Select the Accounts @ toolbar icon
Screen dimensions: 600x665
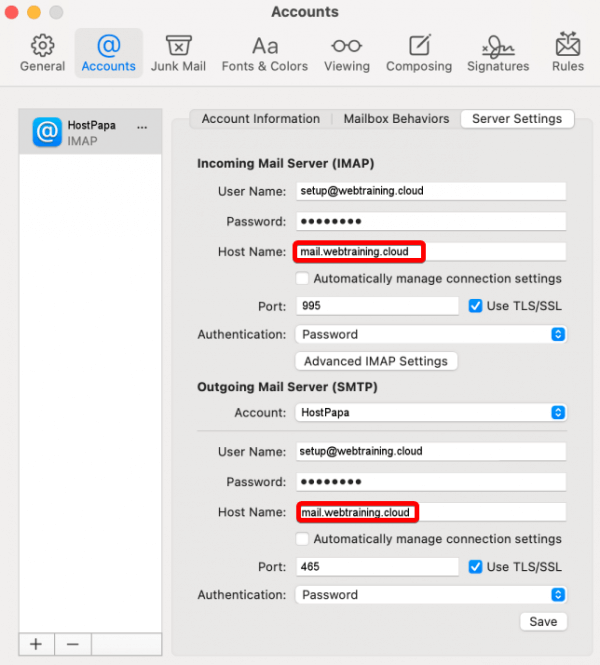point(109,46)
